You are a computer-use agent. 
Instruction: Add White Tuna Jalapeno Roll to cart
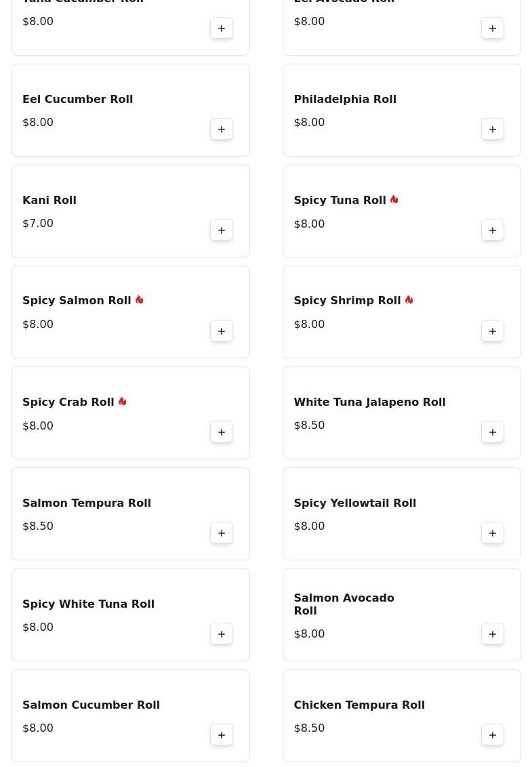tap(493, 432)
